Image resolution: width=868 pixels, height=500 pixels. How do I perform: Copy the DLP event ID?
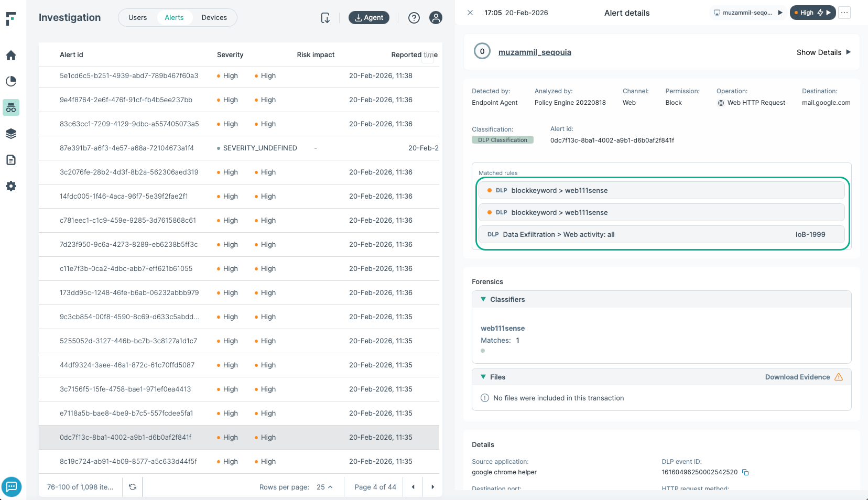click(x=745, y=472)
